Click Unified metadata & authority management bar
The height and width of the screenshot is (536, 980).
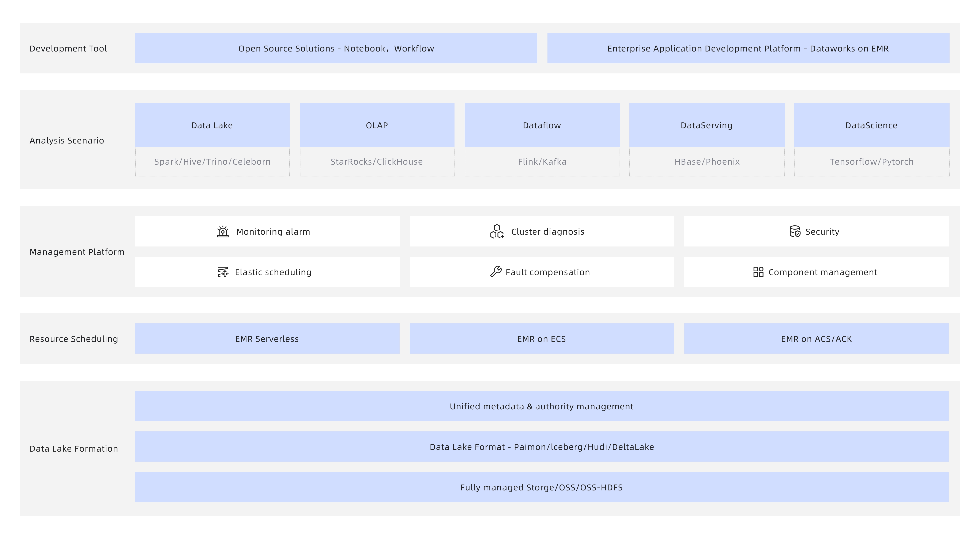click(542, 406)
